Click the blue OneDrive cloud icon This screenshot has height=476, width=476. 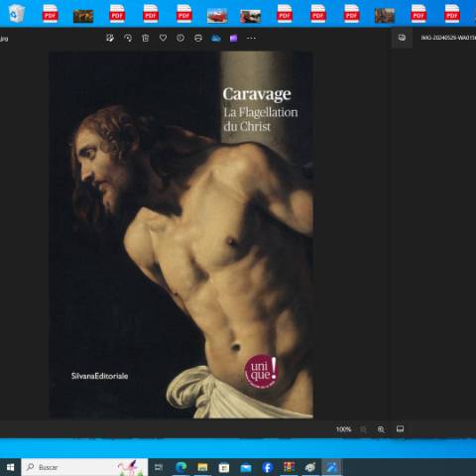[x=216, y=38]
